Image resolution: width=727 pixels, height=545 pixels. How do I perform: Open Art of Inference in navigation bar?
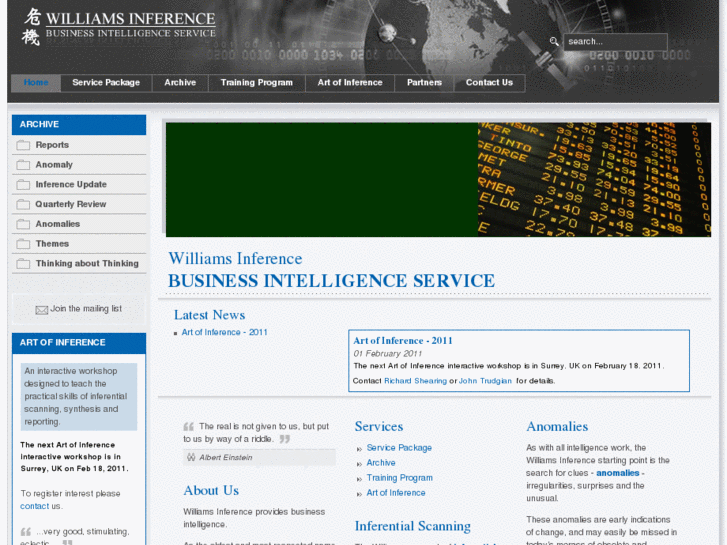point(350,83)
